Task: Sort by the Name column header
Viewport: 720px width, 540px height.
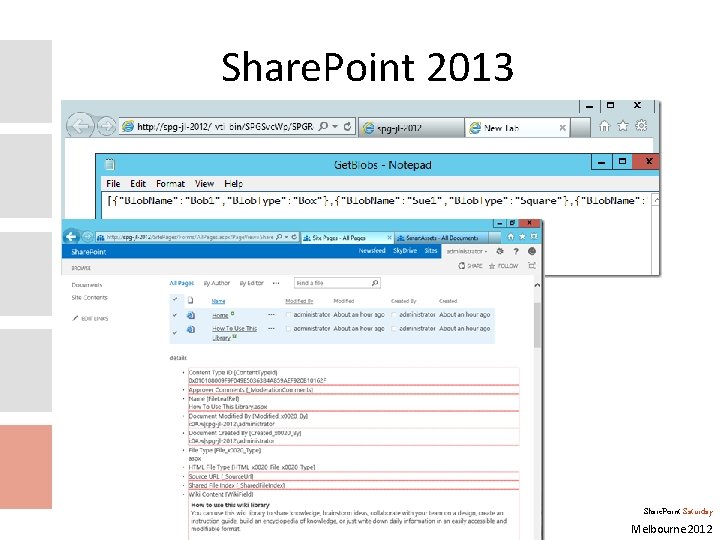Action: [x=218, y=301]
